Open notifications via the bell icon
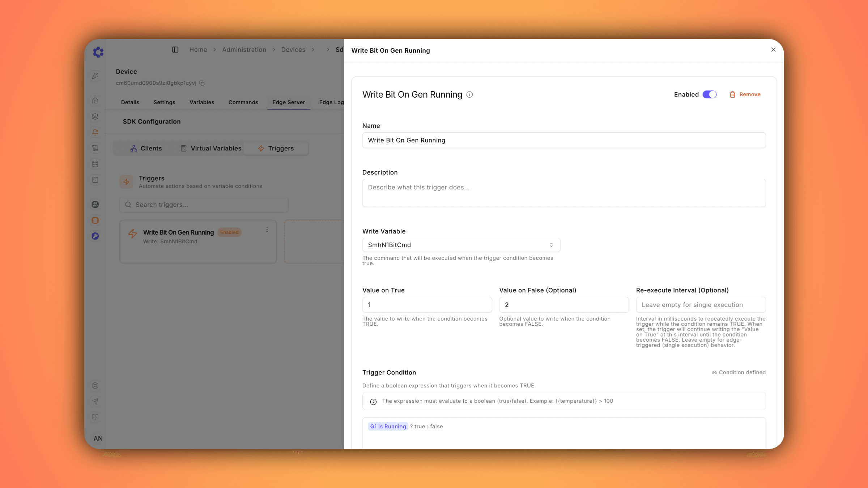 coord(95,132)
